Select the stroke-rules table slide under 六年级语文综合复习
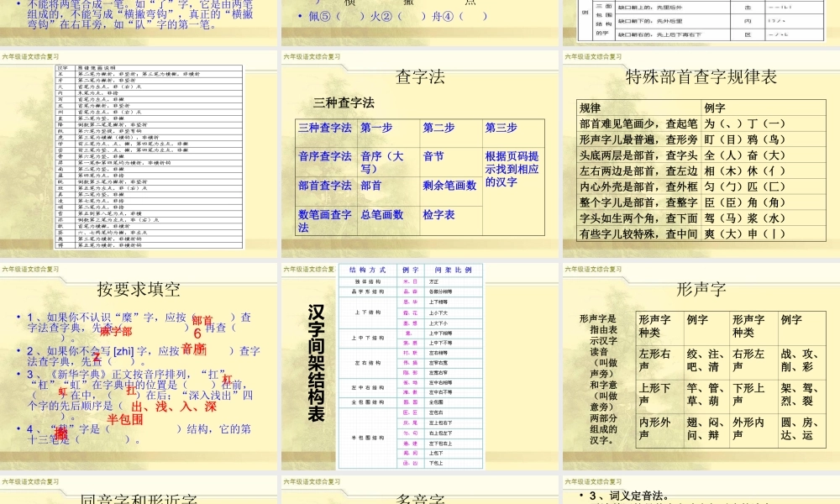840x504 pixels. 139,155
